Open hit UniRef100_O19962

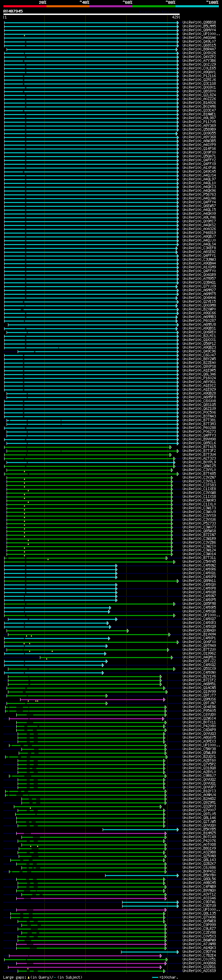pyautogui.click(x=199, y=653)
